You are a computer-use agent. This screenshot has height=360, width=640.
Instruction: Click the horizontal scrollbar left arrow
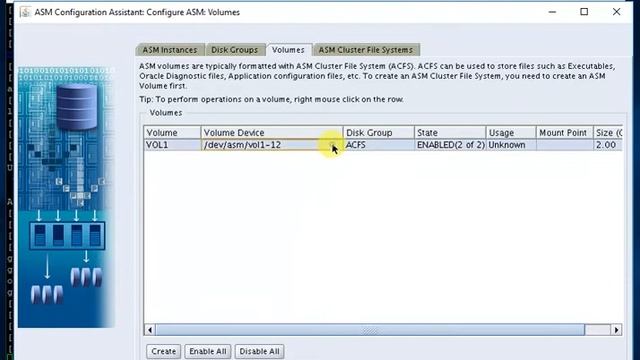pyautogui.click(x=150, y=330)
